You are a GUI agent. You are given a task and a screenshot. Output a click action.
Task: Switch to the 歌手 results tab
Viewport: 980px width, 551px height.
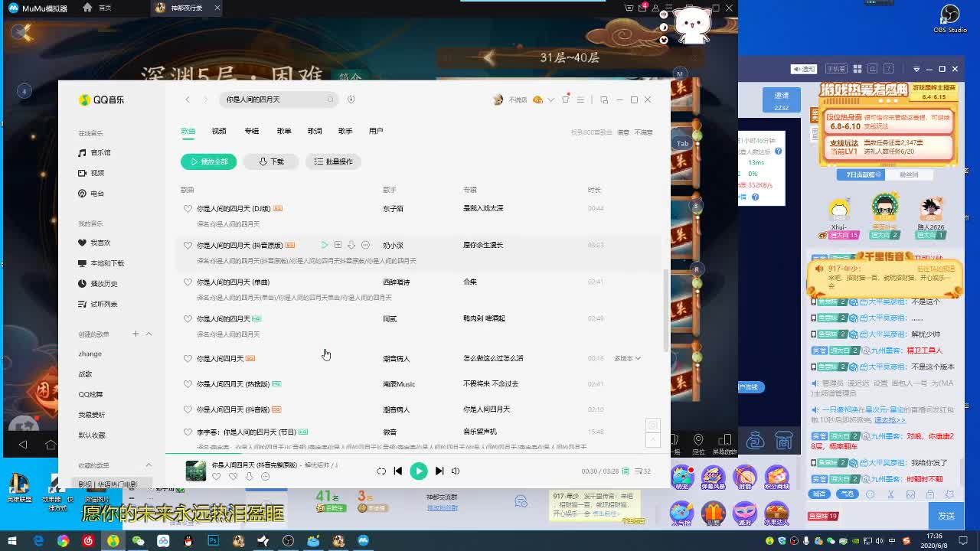(x=345, y=131)
